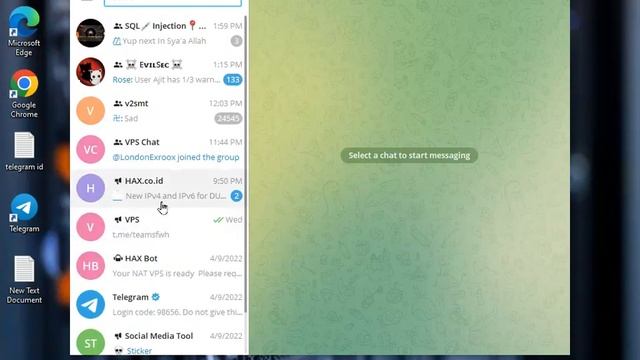Open the telegram id text file
Image resolution: width=640 pixels, height=360 pixels.
pos(24,151)
